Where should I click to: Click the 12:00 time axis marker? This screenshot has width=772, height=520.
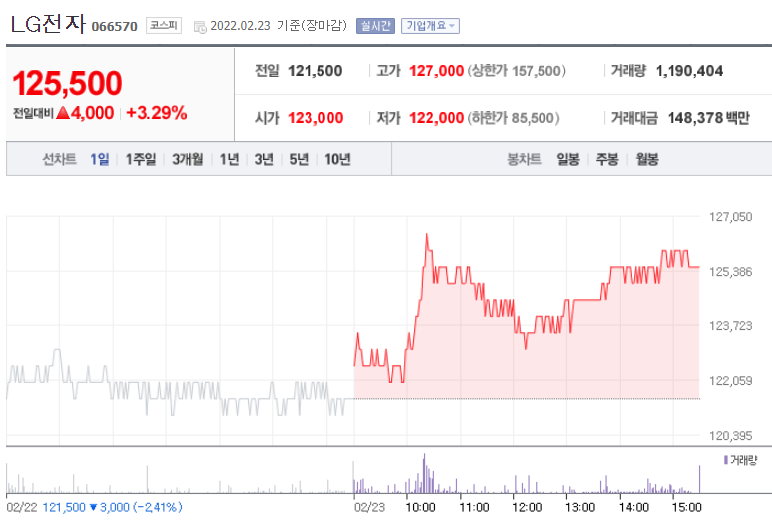527,507
